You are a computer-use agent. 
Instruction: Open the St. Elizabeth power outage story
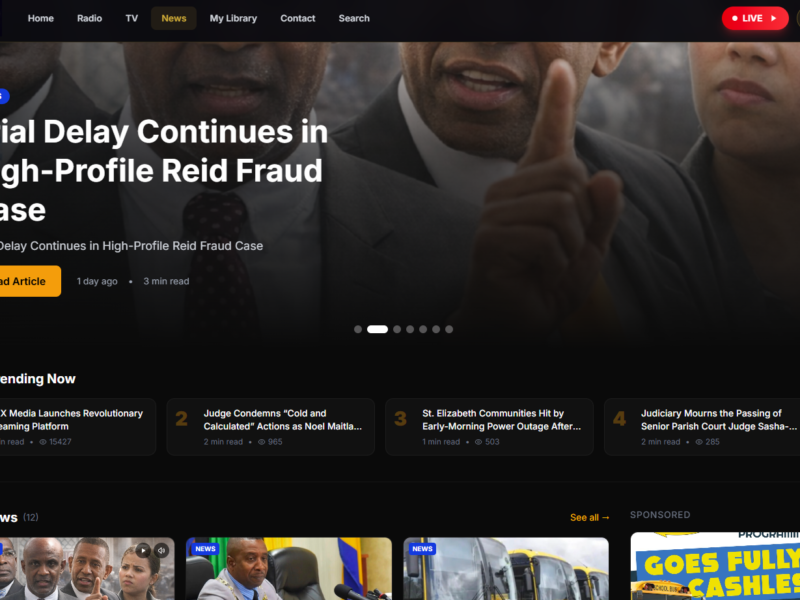click(x=489, y=427)
